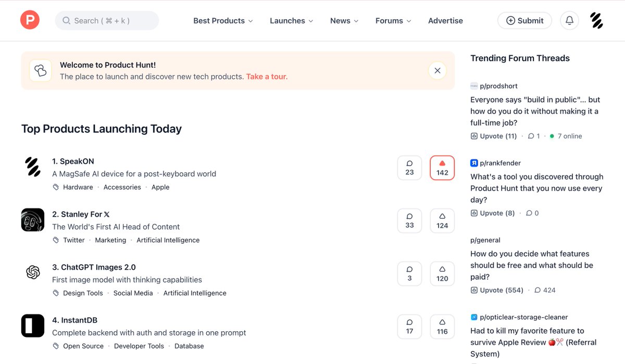The width and height of the screenshot is (625, 364).
Task: Click the opticlear-storage-cleaner forum avatar icon
Action: click(x=474, y=317)
